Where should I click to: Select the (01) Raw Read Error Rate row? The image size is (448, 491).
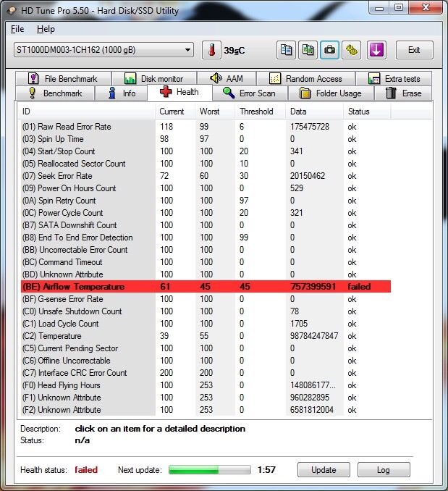coord(206,127)
